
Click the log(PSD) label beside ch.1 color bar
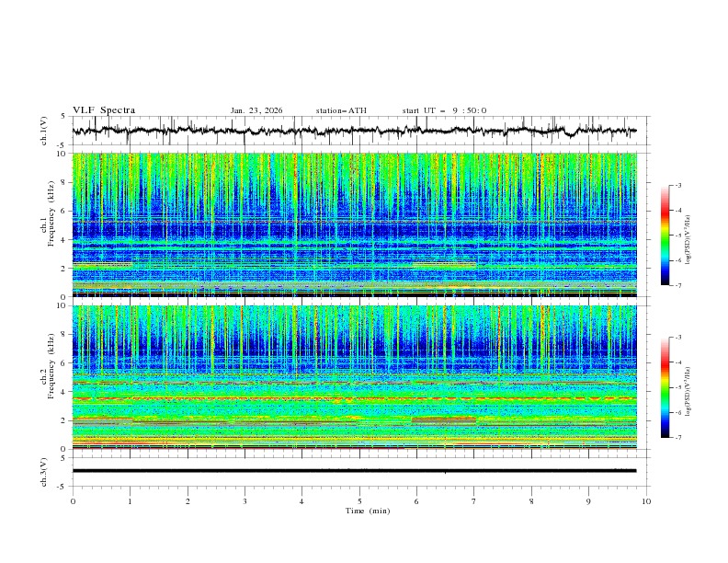(688, 240)
